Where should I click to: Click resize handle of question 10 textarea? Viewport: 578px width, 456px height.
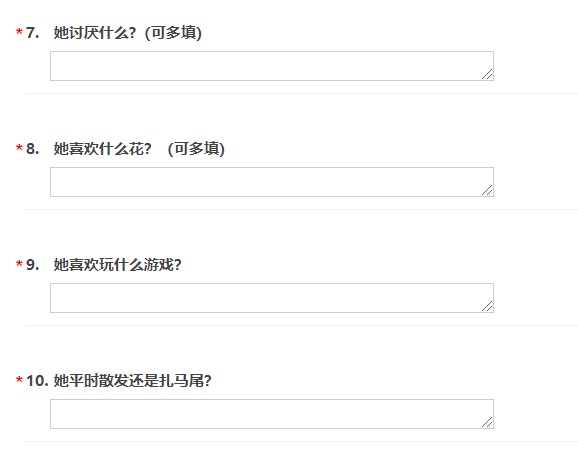click(487, 422)
